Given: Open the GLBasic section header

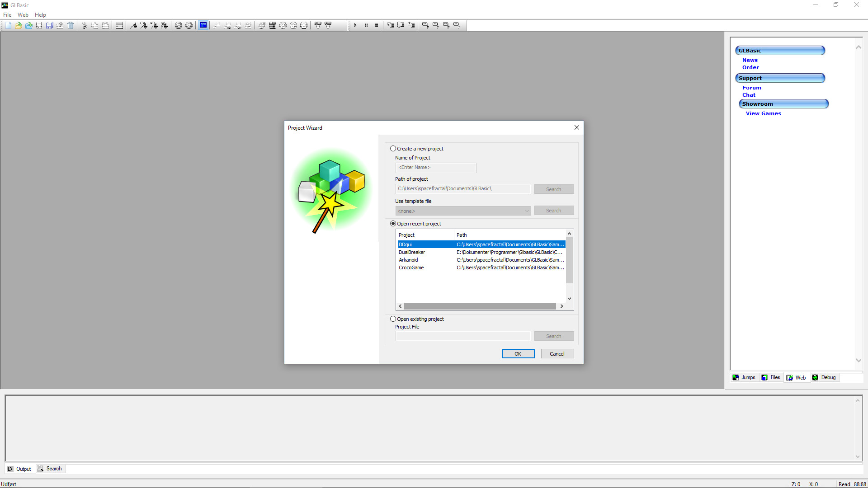Looking at the screenshot, I should 780,50.
